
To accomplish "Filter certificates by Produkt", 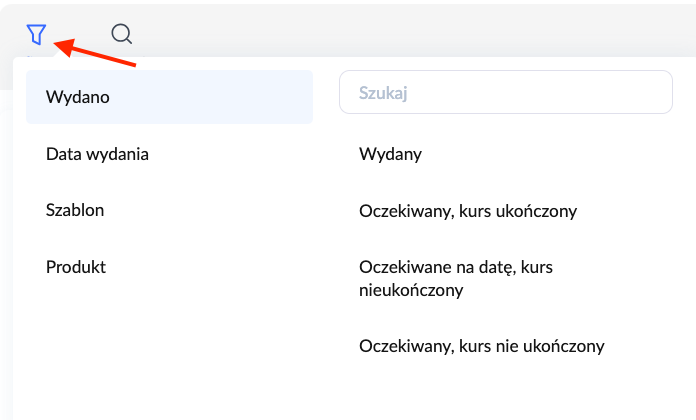I will click(x=76, y=267).
